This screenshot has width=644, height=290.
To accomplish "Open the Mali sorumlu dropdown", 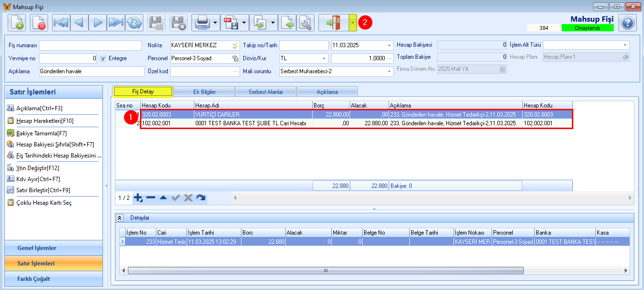I will 389,71.
